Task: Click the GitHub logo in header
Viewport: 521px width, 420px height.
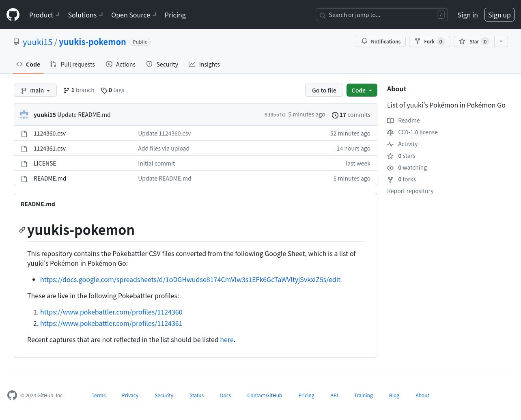Action: pos(13,15)
